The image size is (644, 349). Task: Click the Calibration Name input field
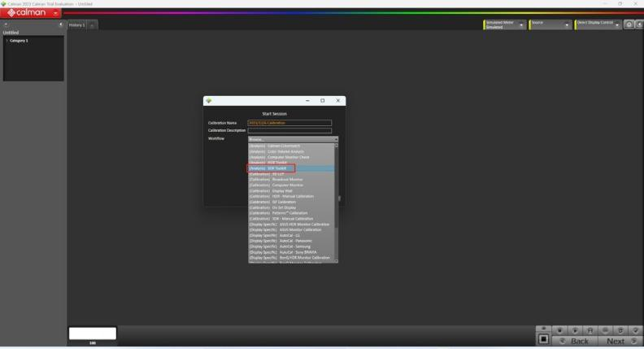coord(289,123)
